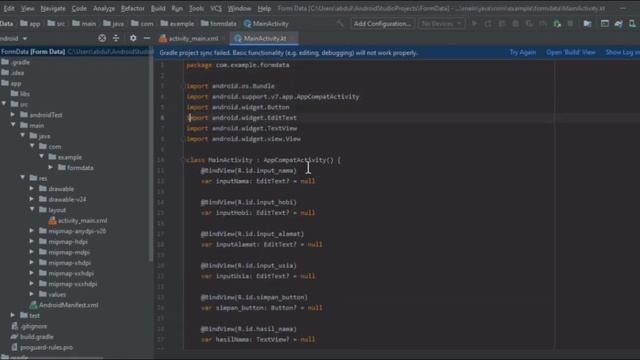Open the VCS menu

point(216,8)
